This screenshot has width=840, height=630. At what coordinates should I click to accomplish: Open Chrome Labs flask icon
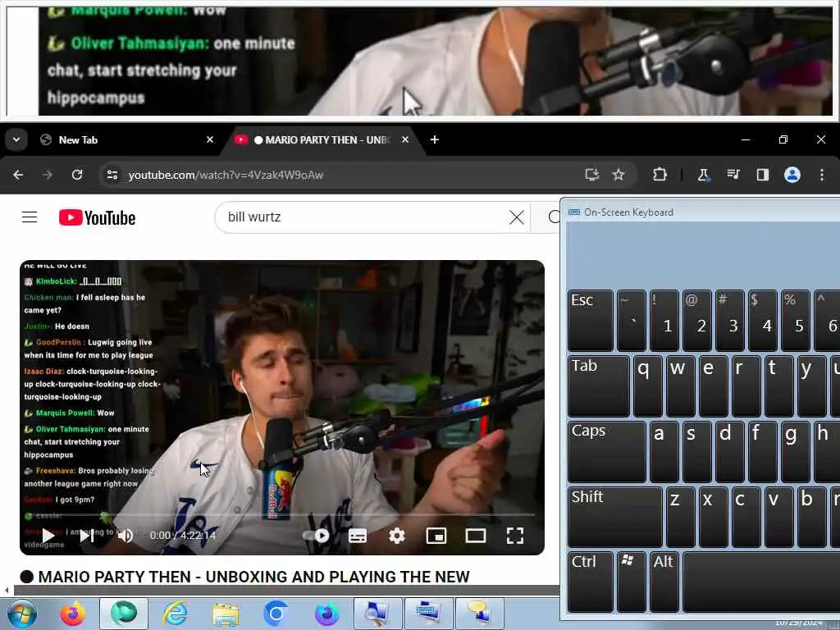(x=703, y=175)
